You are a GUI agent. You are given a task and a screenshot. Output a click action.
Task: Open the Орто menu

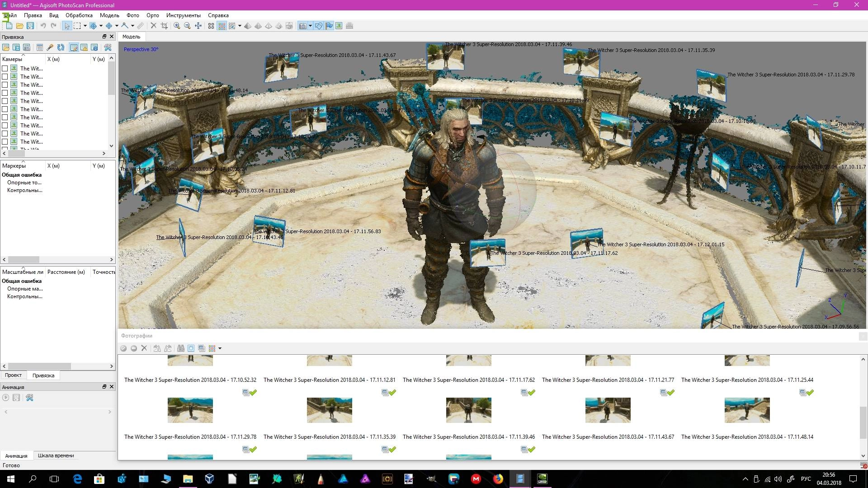click(152, 15)
